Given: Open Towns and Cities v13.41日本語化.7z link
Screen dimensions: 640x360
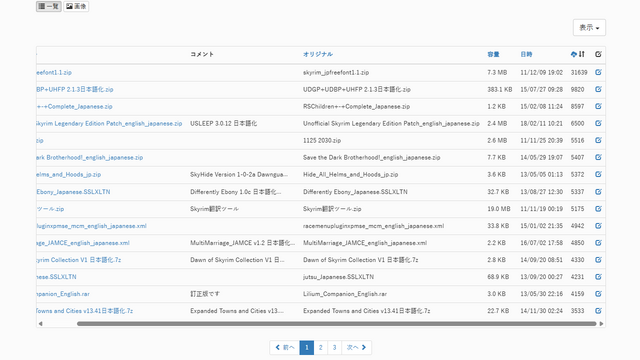Looking at the screenshot, I should (84, 311).
